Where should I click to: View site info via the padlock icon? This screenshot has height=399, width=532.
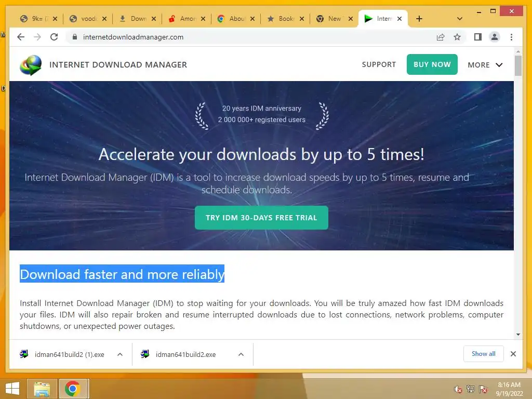click(x=75, y=37)
